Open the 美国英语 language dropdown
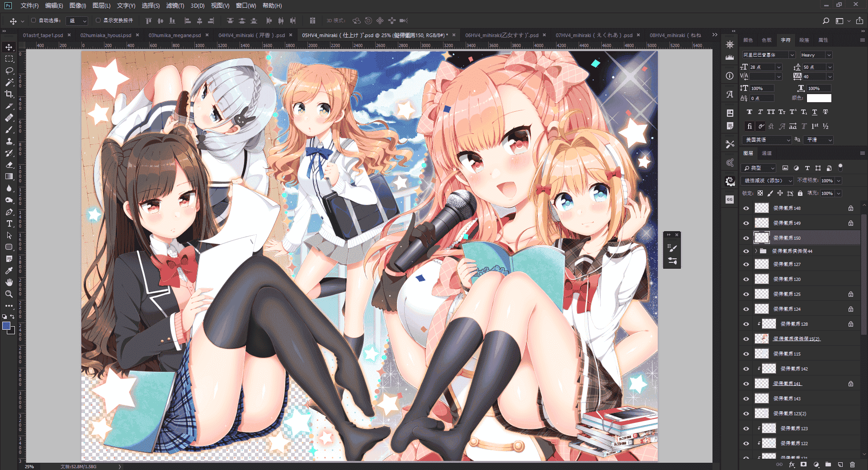868x470 pixels. coord(767,140)
